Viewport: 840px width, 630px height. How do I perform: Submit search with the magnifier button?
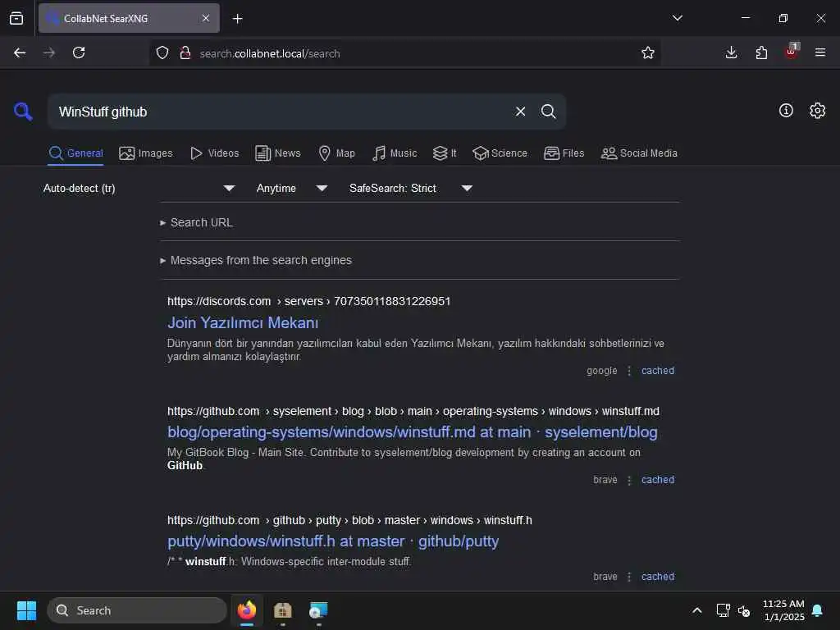tap(548, 112)
